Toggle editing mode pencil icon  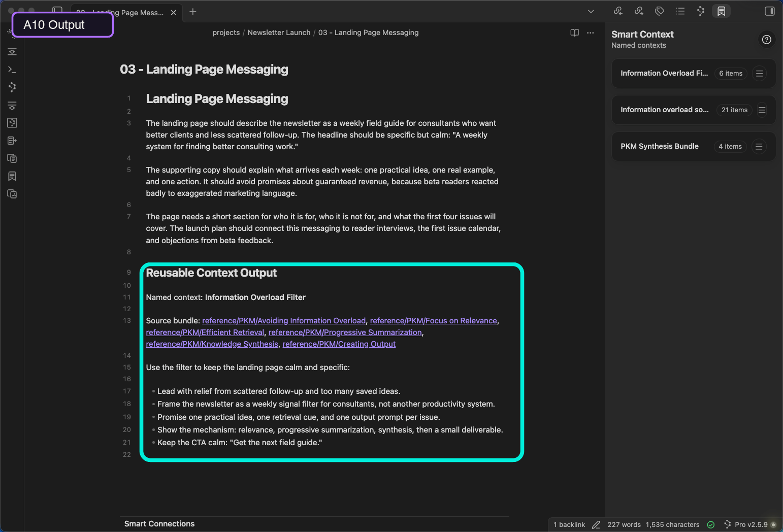click(x=596, y=525)
